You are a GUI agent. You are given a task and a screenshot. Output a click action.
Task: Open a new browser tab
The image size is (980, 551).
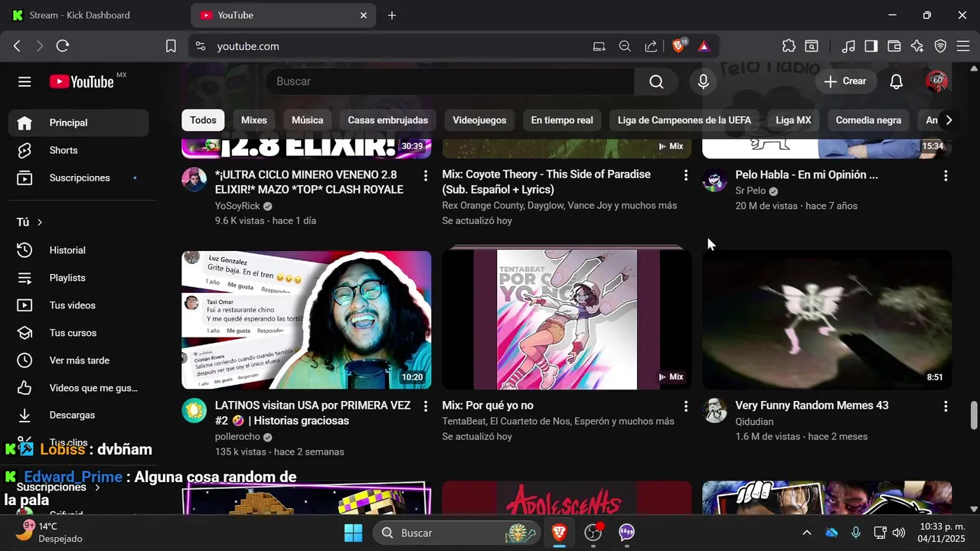click(392, 15)
